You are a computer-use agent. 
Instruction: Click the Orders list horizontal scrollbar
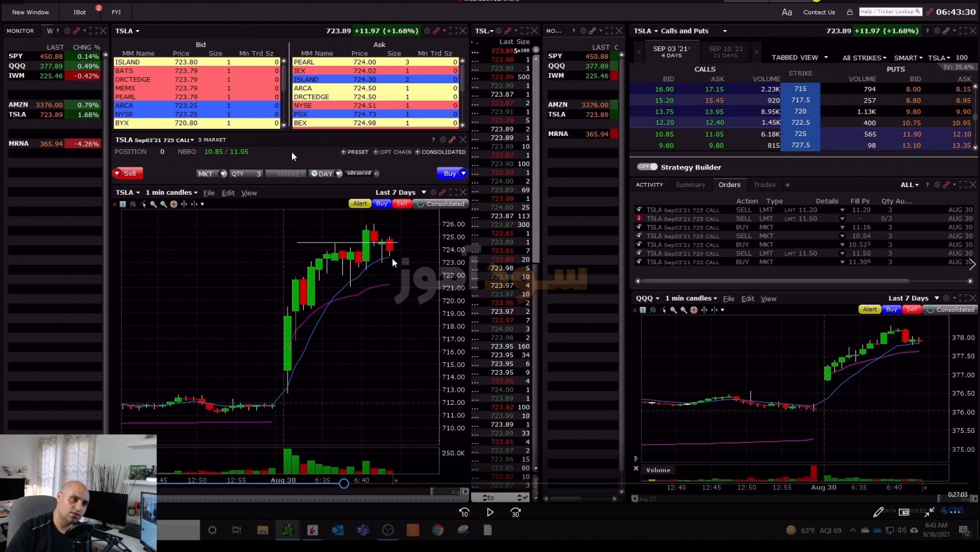803,281
